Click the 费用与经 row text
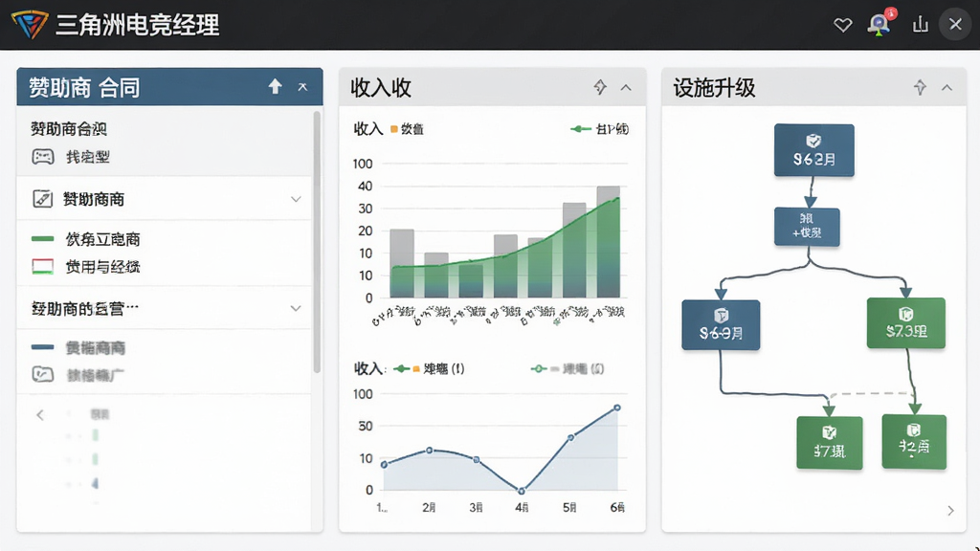This screenshot has width=980, height=551. point(102,267)
